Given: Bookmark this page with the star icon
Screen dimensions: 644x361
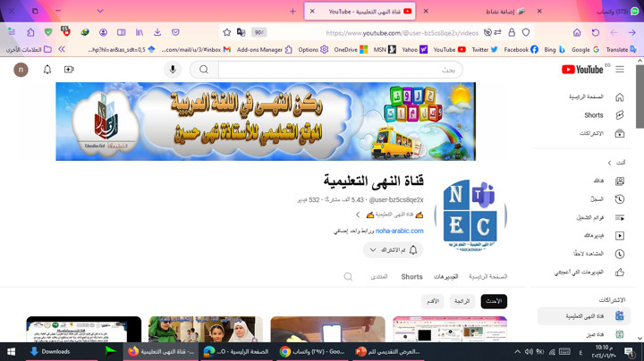Looking at the screenshot, I should pos(227,32).
